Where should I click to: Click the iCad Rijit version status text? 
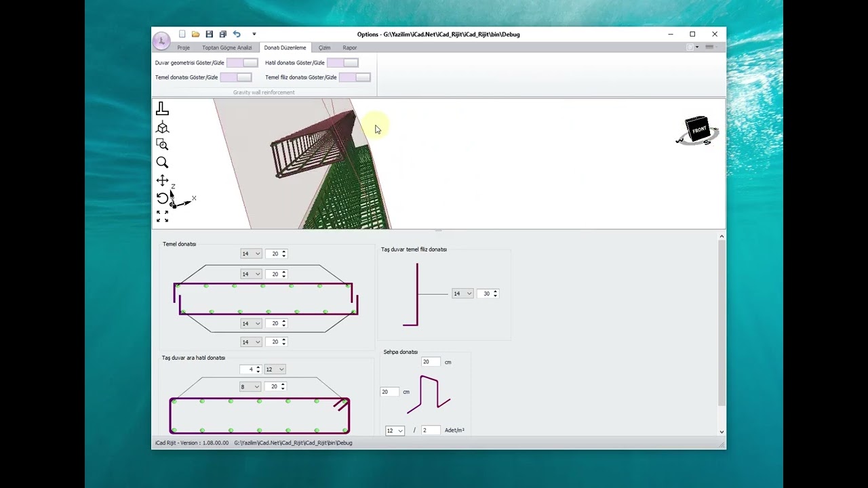point(191,443)
